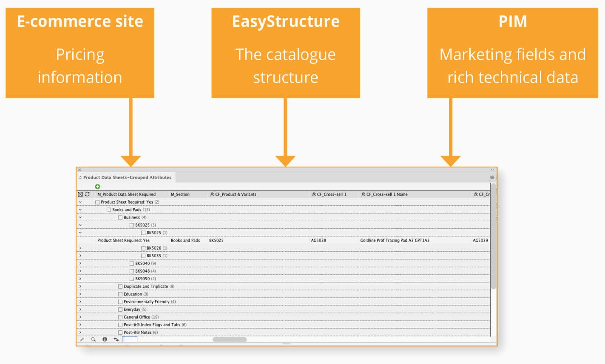
Task: Click the AG5038 cross-sell cell
Action: tap(318, 240)
